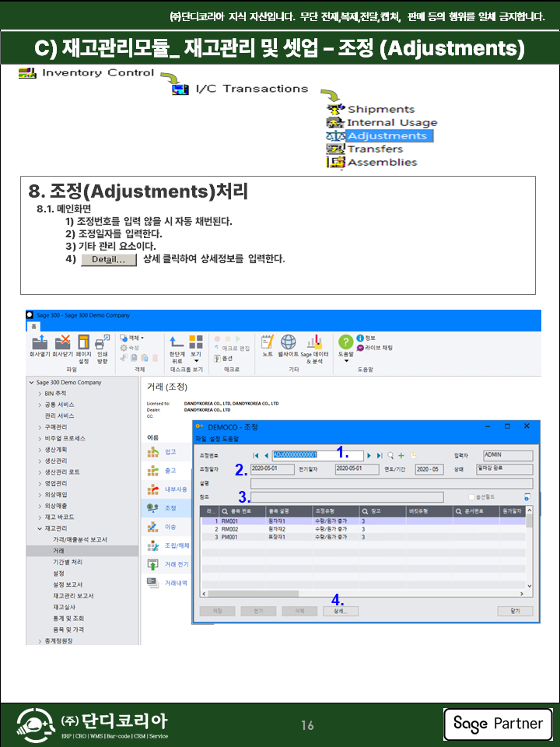Go to first adjustment record arrow
This screenshot has height=747, width=560.
(256, 455)
